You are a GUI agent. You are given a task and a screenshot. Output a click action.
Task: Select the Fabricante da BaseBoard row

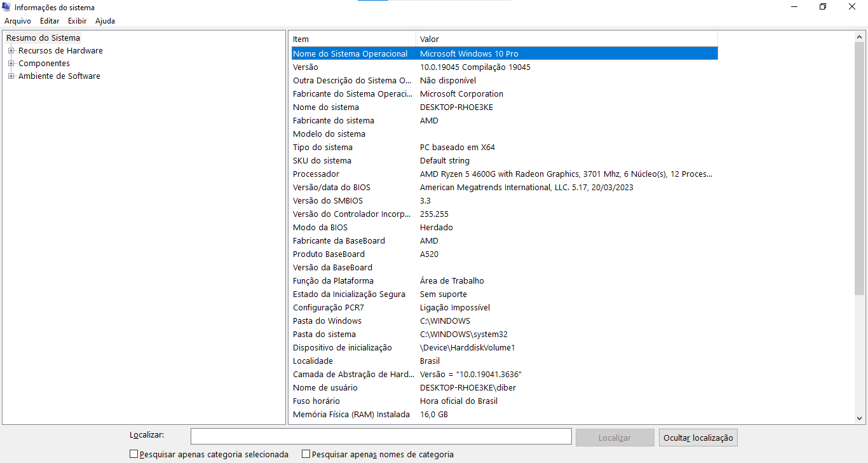click(504, 241)
